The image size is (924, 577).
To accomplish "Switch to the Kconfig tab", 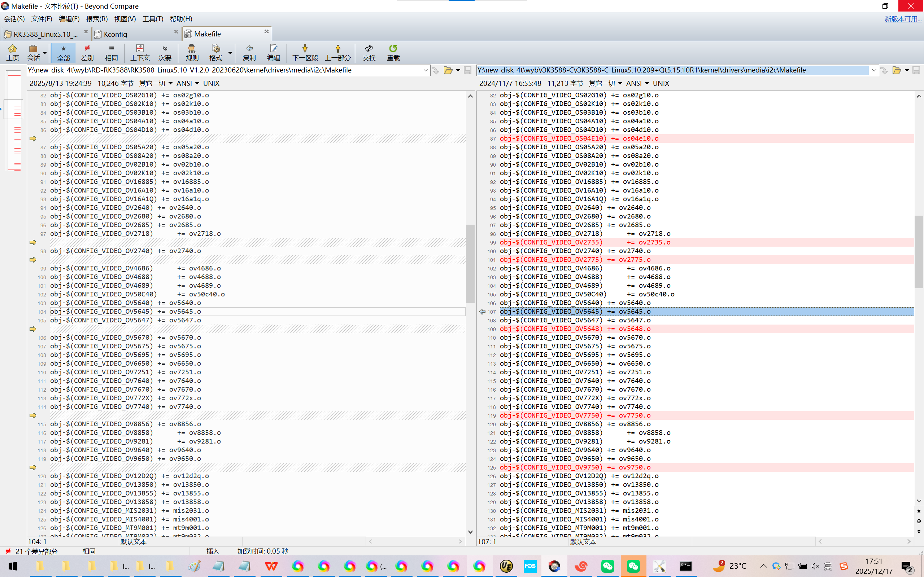I will click(x=115, y=34).
